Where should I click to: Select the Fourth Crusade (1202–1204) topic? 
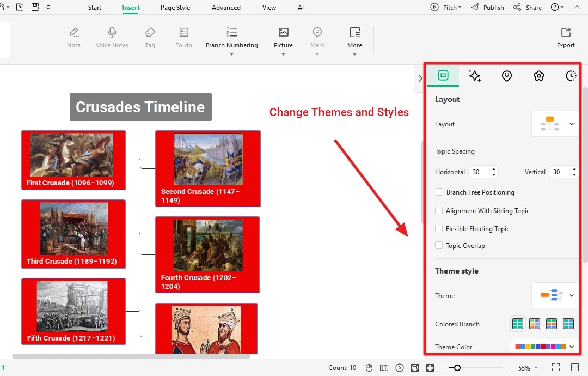pyautogui.click(x=207, y=255)
